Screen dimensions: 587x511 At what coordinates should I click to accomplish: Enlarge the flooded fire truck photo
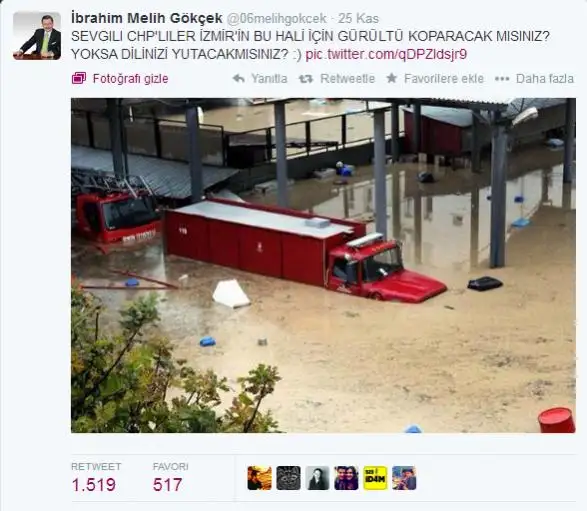[323, 265]
